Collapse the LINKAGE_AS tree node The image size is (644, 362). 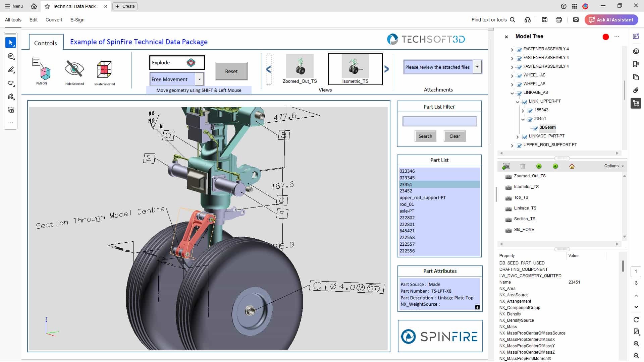[x=512, y=93]
